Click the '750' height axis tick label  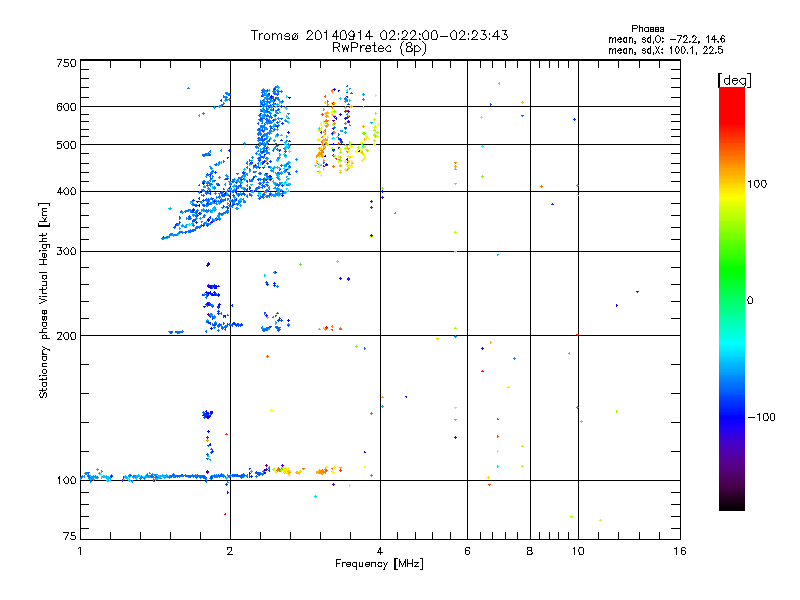pos(66,63)
